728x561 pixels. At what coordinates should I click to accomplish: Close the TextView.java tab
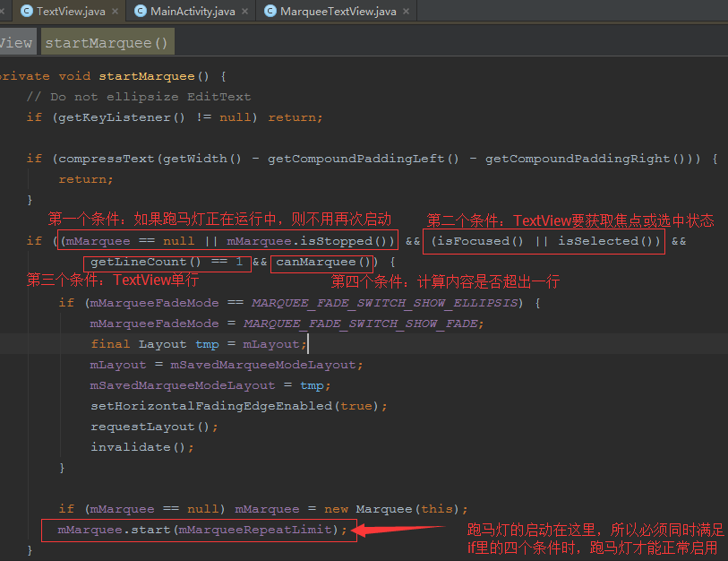pos(116,11)
